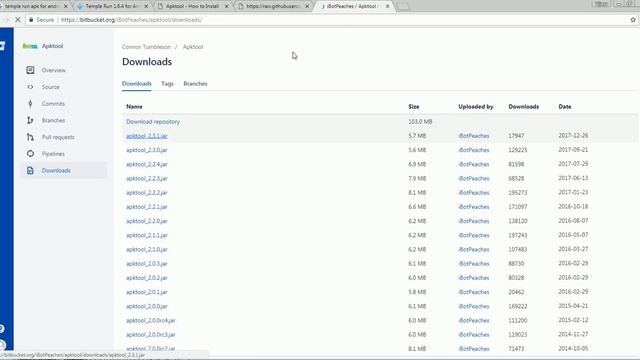This screenshot has width=640, height=360.
Task: Click the Apktool repository name in sidebar
Action: coord(52,46)
